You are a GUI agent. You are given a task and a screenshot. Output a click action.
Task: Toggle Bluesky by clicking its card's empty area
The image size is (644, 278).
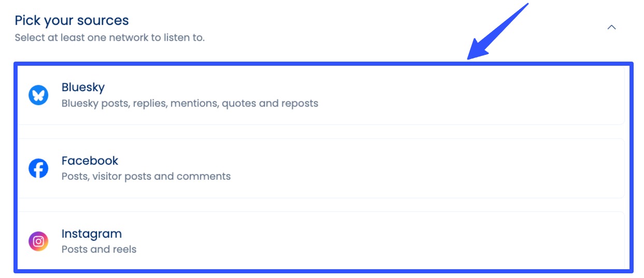(466, 95)
